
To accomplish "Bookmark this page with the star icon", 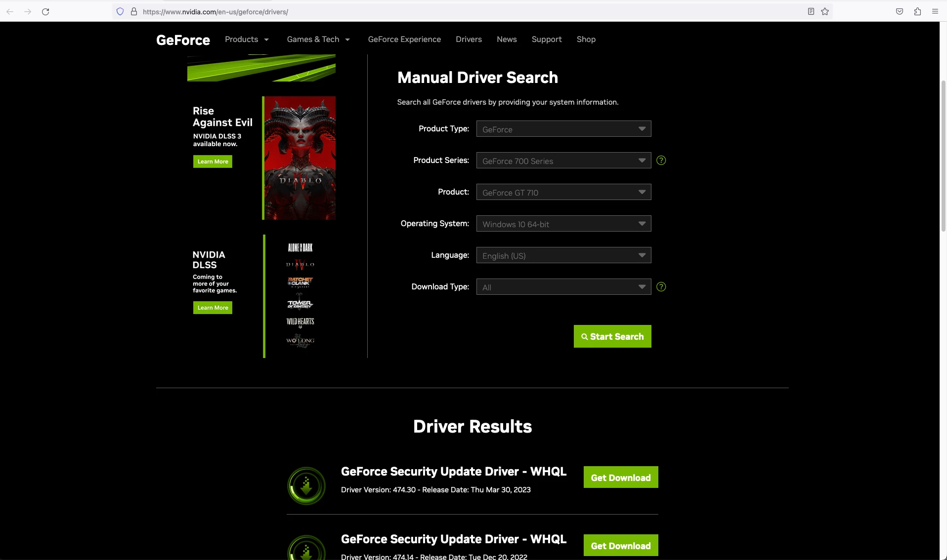I will (825, 11).
